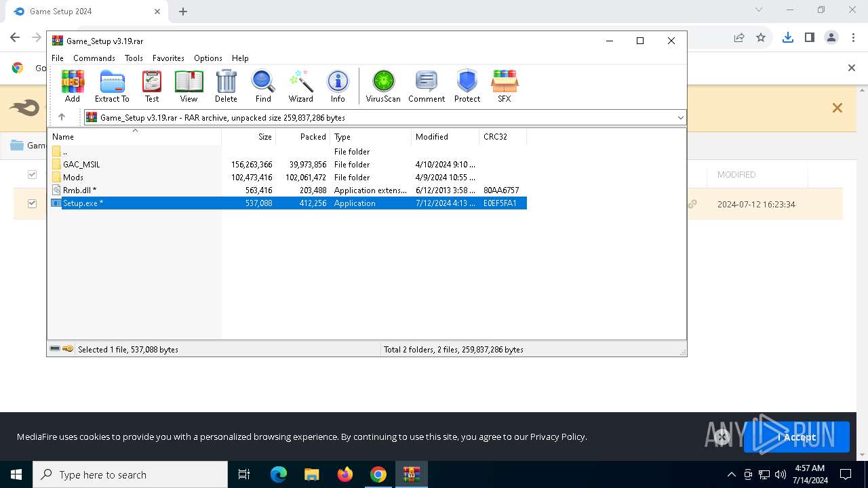Click the Test archive icon
This screenshot has width=868, height=488.
(x=152, y=86)
